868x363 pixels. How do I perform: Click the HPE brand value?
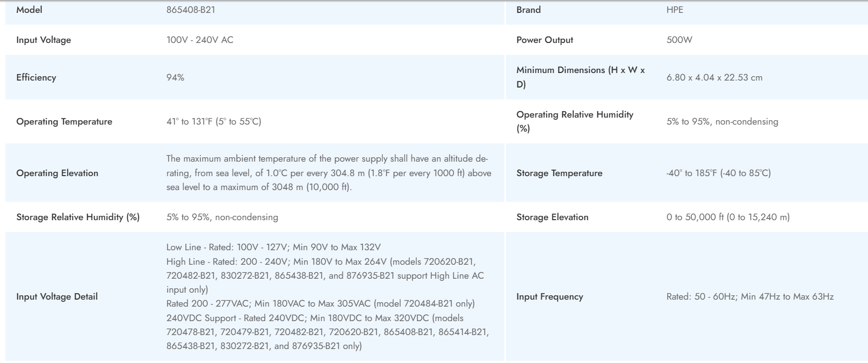pyautogui.click(x=675, y=10)
